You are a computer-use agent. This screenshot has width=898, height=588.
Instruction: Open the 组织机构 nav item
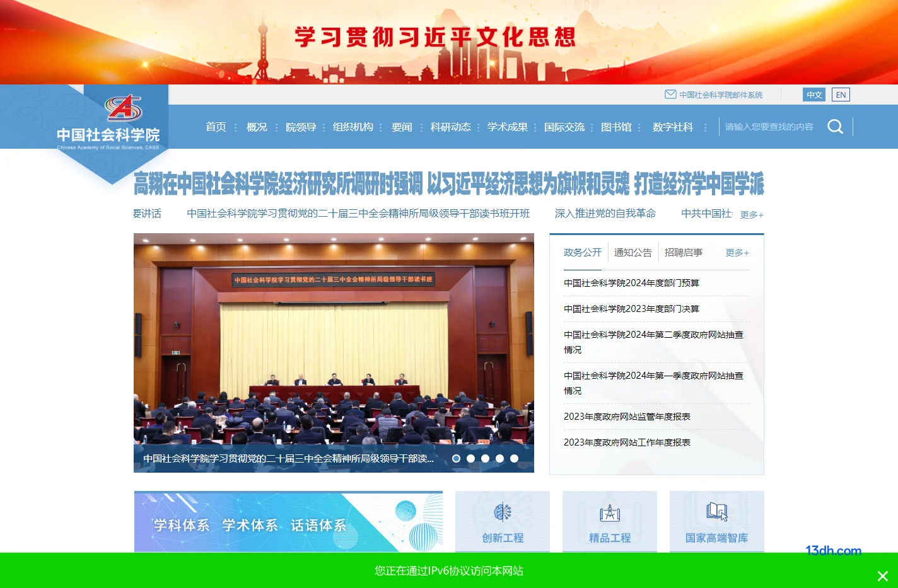[353, 127]
